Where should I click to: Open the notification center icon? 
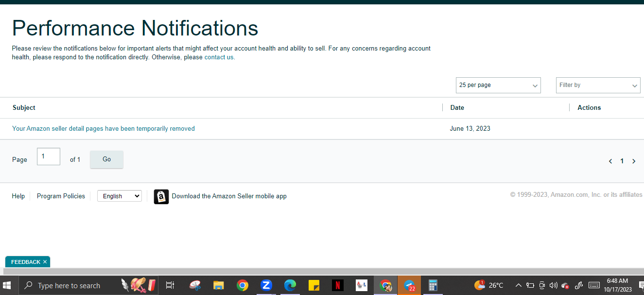coord(641,285)
